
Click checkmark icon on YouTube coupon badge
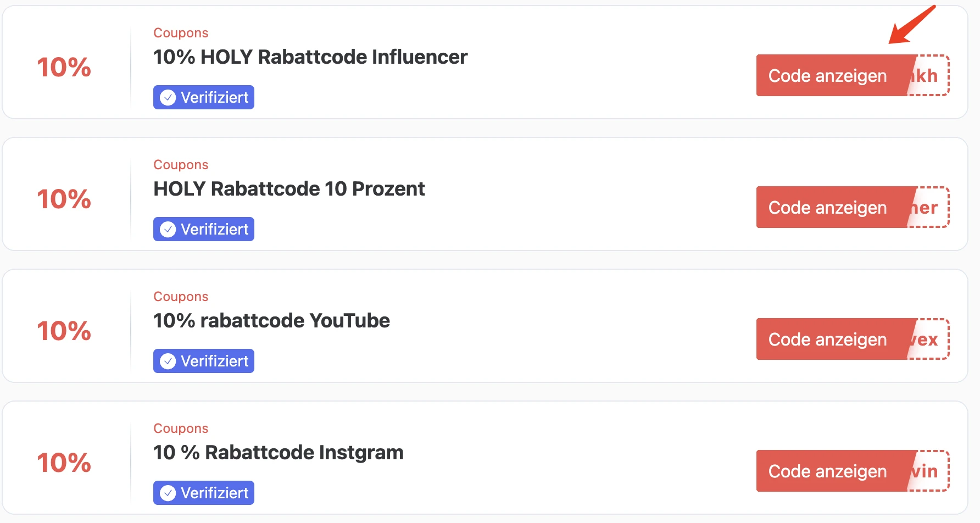168,361
